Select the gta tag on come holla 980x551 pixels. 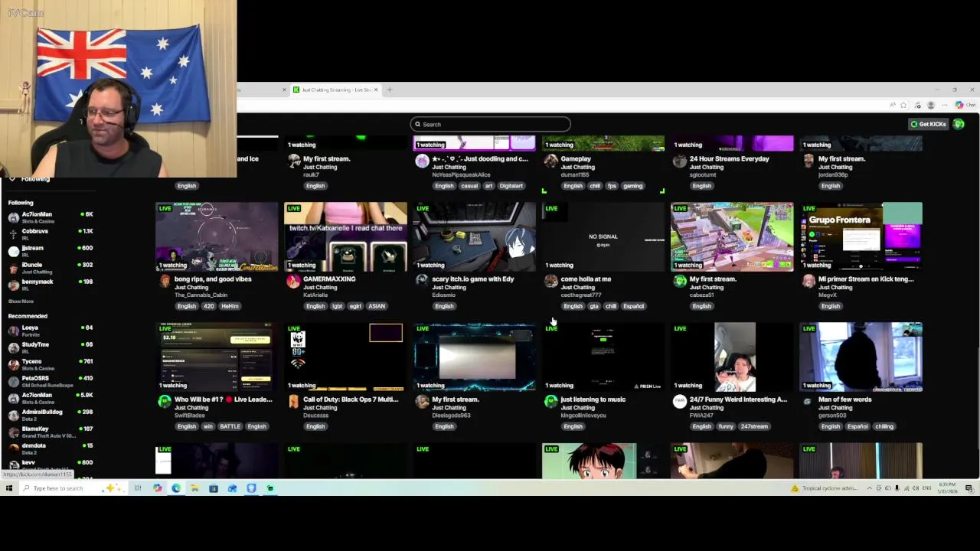594,306
